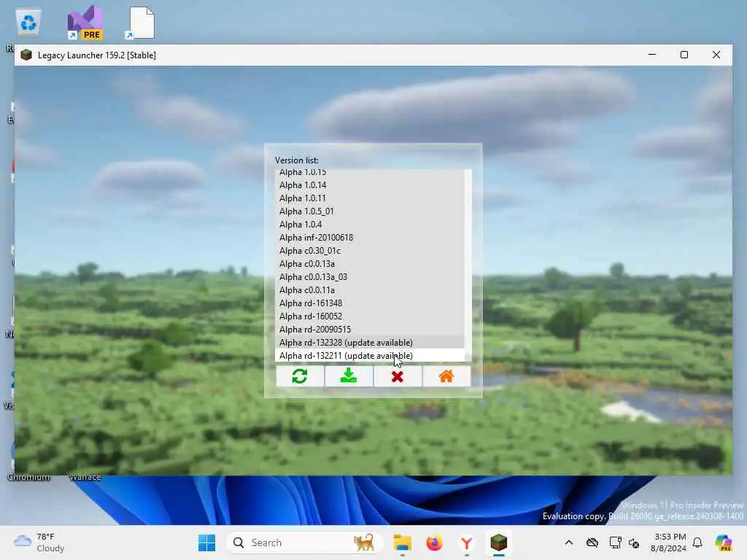Open the blank file desktop shortcut
The width and height of the screenshot is (747, 560).
pos(141,23)
